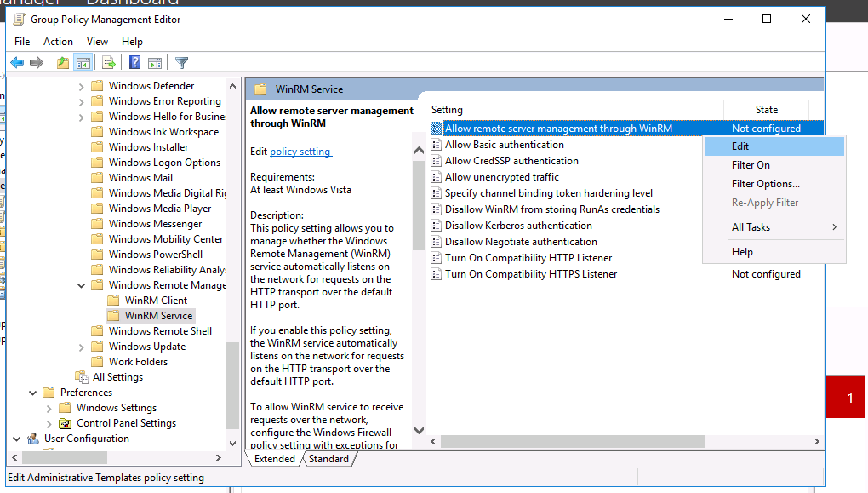Toggle the Show/Hide Console Tree icon
The width and height of the screenshot is (868, 493).
click(x=83, y=62)
